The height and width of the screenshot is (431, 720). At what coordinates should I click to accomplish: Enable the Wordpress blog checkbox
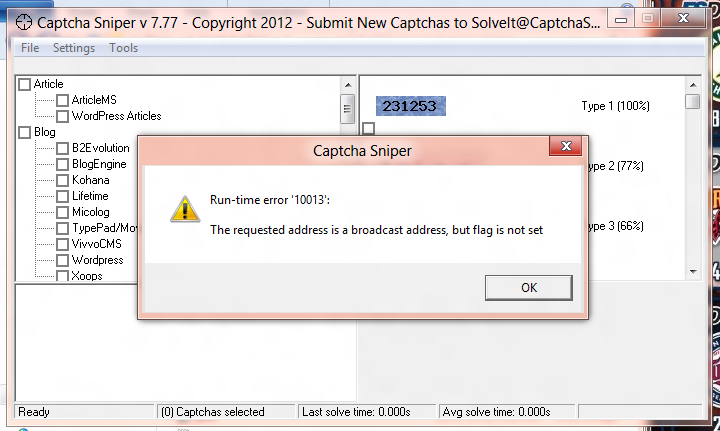pos(62,261)
